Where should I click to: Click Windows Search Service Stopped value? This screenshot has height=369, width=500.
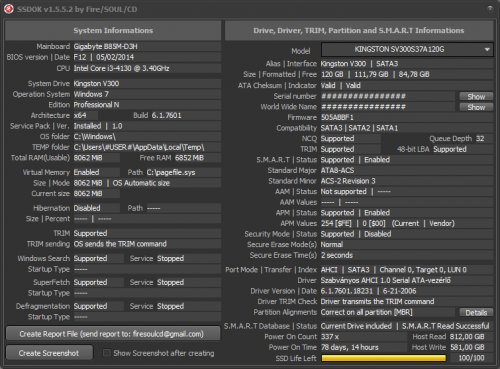click(x=170, y=258)
